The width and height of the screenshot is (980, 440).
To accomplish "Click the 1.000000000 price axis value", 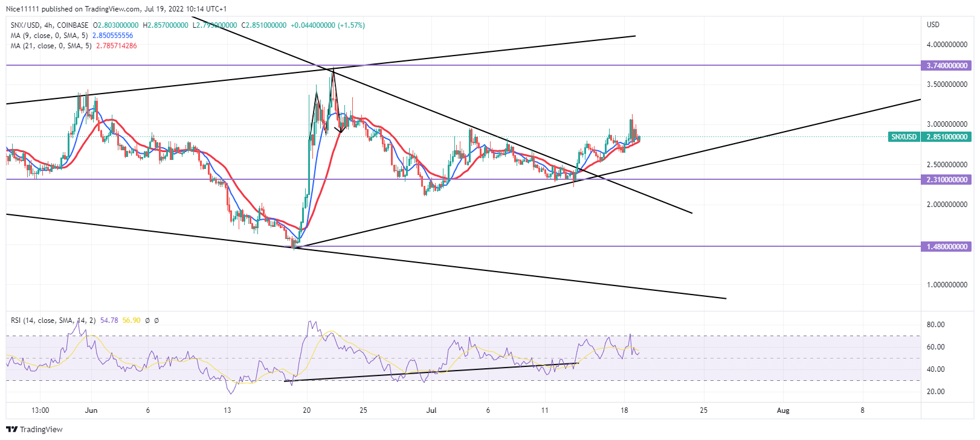I will (947, 285).
